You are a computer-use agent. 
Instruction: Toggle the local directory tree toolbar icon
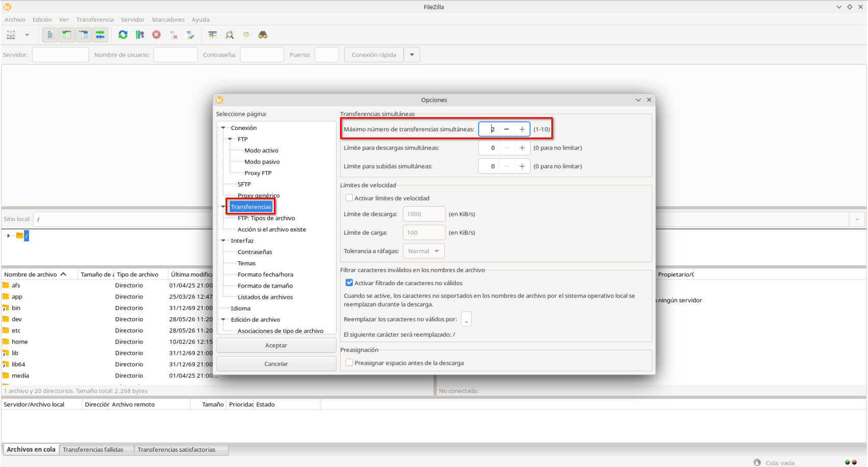(x=67, y=35)
